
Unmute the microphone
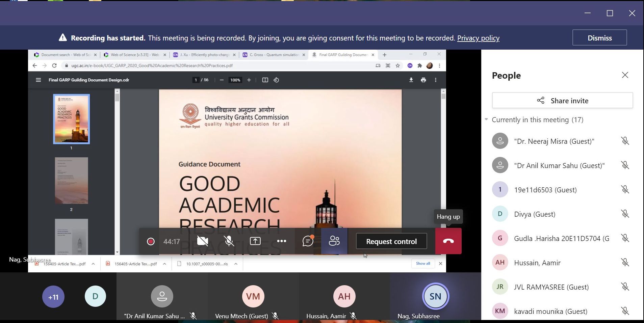[x=229, y=241]
